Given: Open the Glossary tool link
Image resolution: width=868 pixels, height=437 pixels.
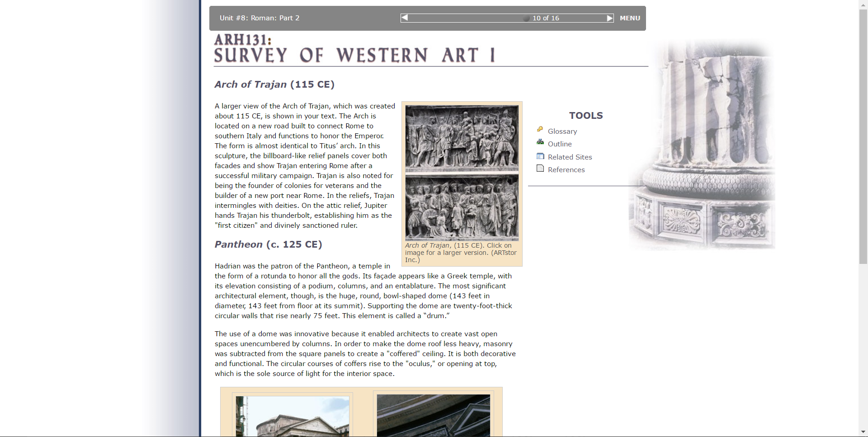Looking at the screenshot, I should point(562,132).
